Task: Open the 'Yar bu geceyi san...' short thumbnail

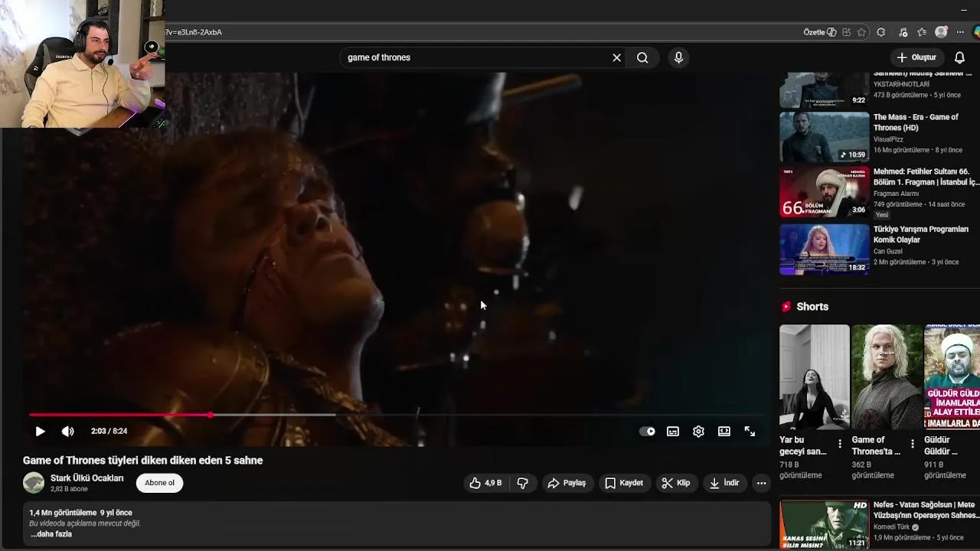Action: point(815,377)
